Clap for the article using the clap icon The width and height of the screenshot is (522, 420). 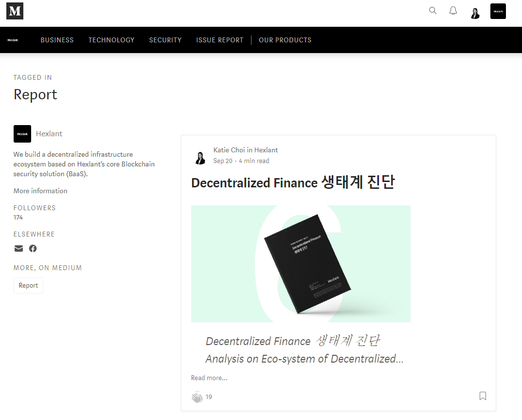point(197,397)
